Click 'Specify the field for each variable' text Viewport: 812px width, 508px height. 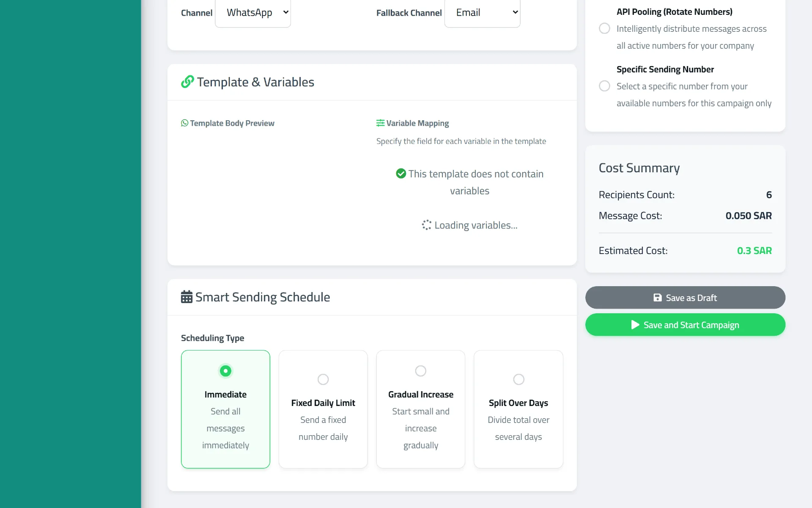point(461,141)
